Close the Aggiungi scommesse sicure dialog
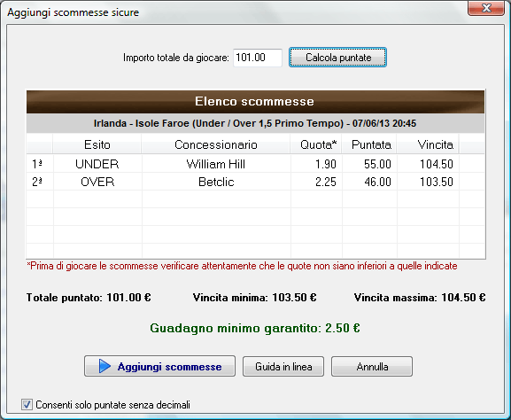The height and width of the screenshot is (420, 511). click(x=486, y=8)
